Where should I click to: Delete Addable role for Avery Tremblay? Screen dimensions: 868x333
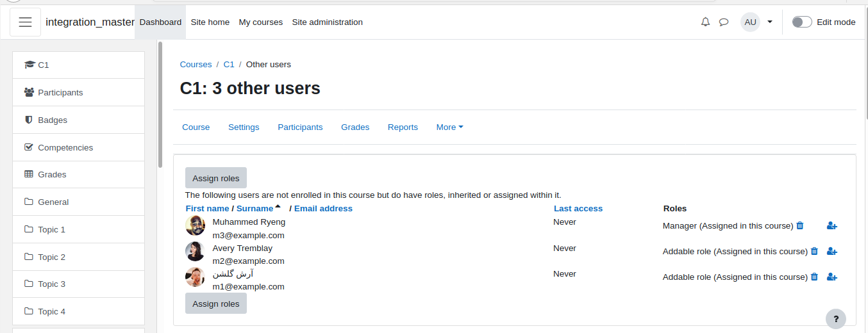coord(814,251)
